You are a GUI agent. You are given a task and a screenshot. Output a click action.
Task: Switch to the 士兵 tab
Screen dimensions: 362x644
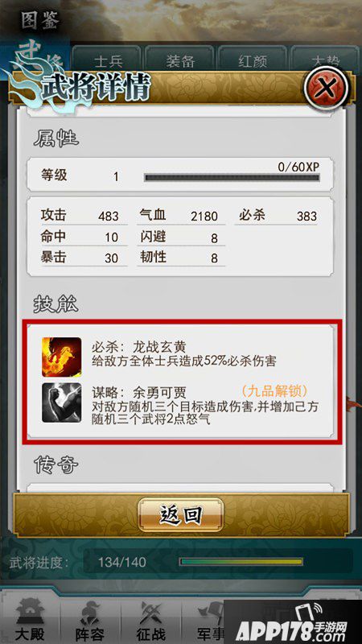point(106,61)
